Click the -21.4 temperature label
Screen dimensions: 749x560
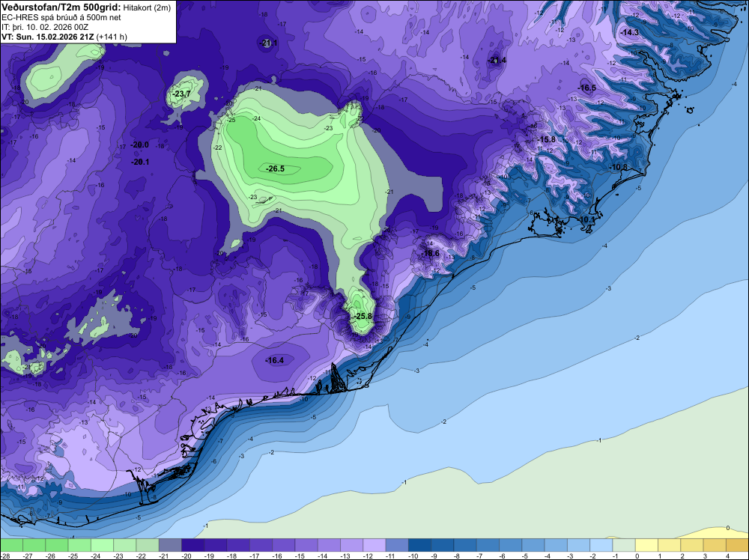(x=498, y=60)
